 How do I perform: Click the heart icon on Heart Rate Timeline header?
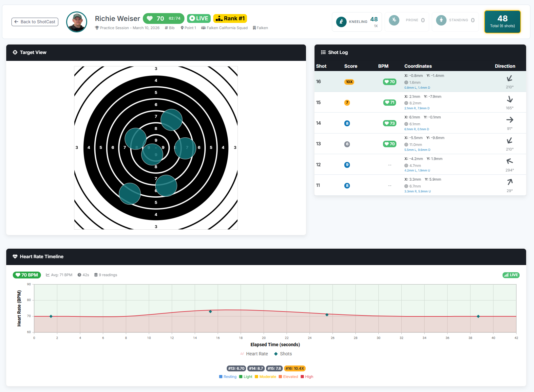[x=15, y=257]
